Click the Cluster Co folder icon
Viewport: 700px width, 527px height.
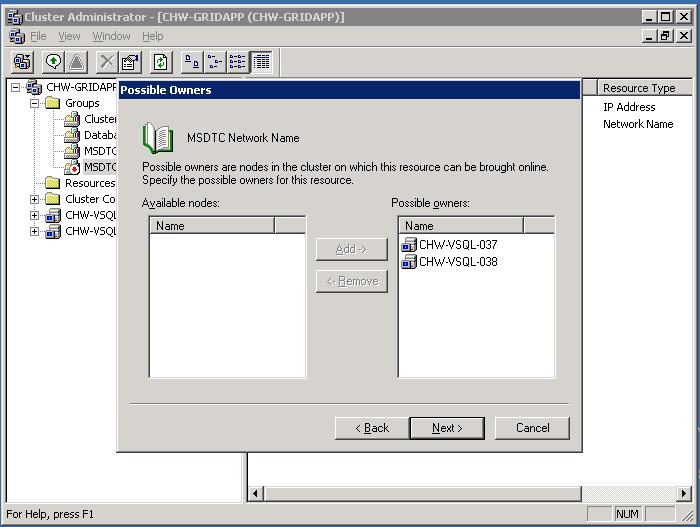[52, 199]
